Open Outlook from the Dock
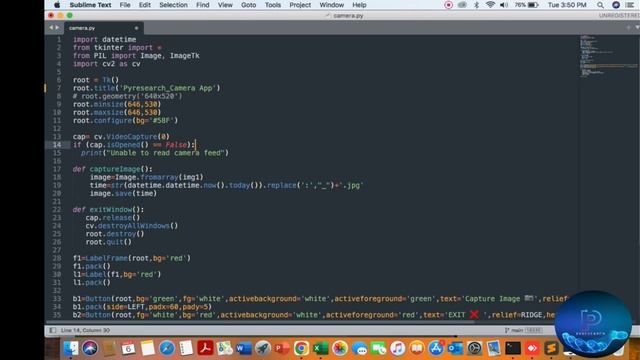This screenshot has width=640, height=360. (455, 348)
